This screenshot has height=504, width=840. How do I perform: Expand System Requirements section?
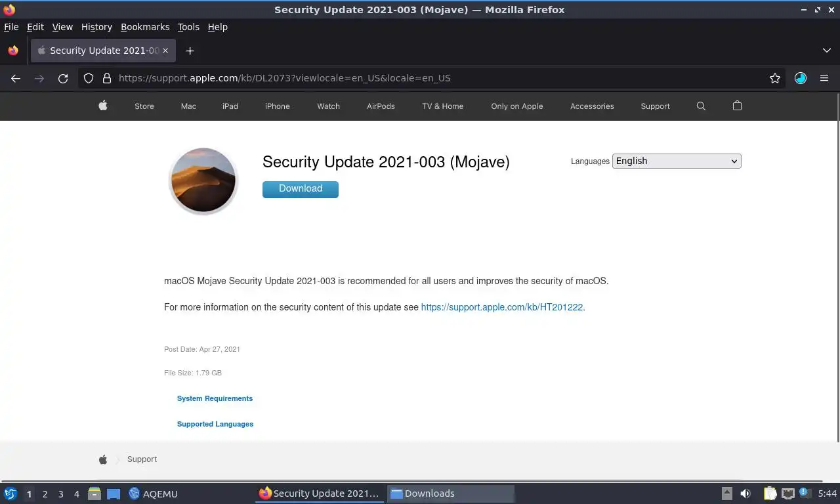pos(215,398)
